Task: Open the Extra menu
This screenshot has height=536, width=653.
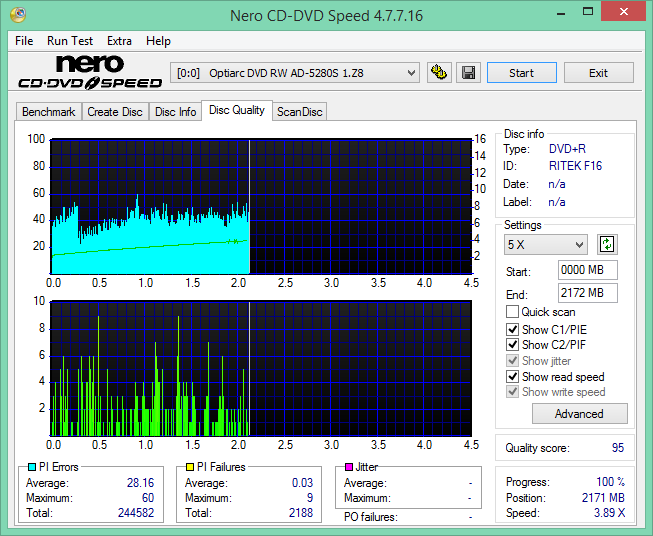Action: pyautogui.click(x=119, y=41)
